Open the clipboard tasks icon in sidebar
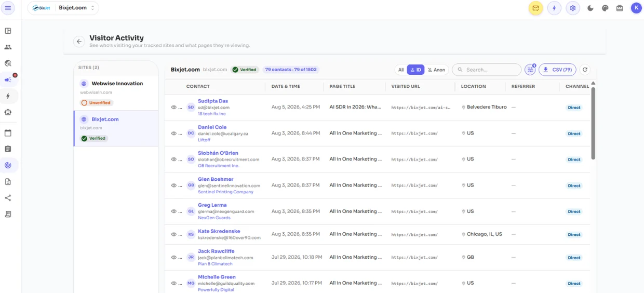The width and height of the screenshot is (644, 293). point(8,149)
